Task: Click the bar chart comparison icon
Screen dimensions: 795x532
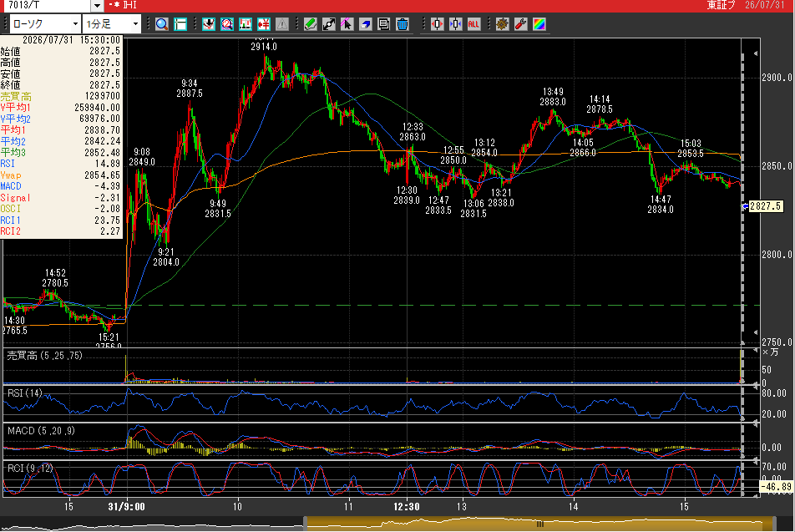Action: (246, 24)
